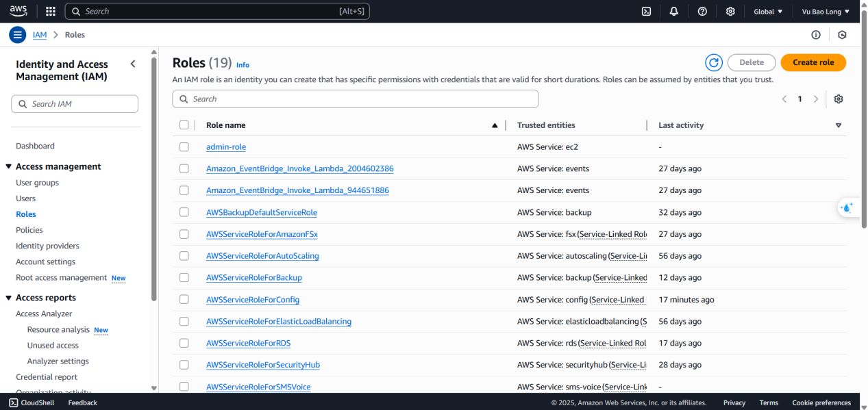Tick AWSBackupDefaultServiceRole checkbox
Viewport: 868px width, 410px height.
[x=184, y=212]
